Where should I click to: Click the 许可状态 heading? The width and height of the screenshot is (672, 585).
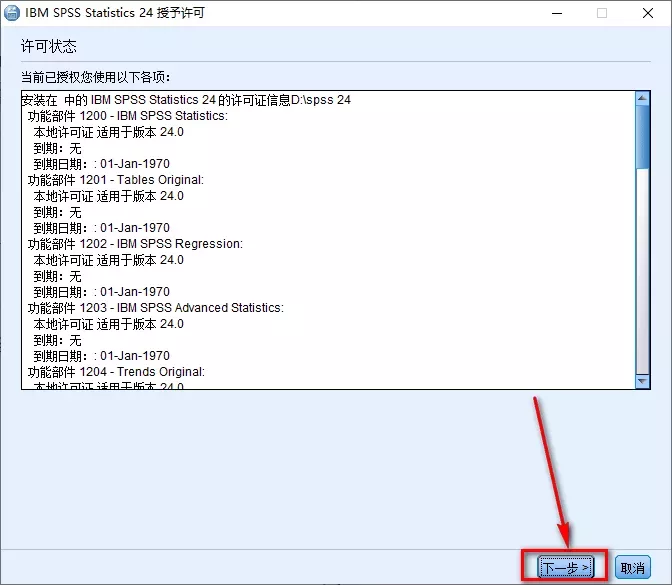tap(48, 47)
